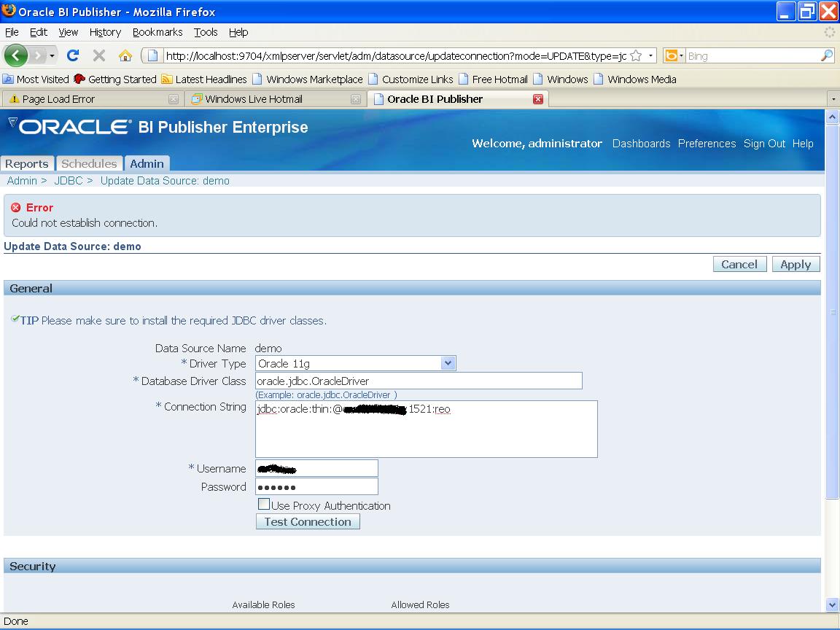Open the Latest Headlines feed bookmark
Image resolution: width=840 pixels, height=630 pixels.
click(204, 79)
